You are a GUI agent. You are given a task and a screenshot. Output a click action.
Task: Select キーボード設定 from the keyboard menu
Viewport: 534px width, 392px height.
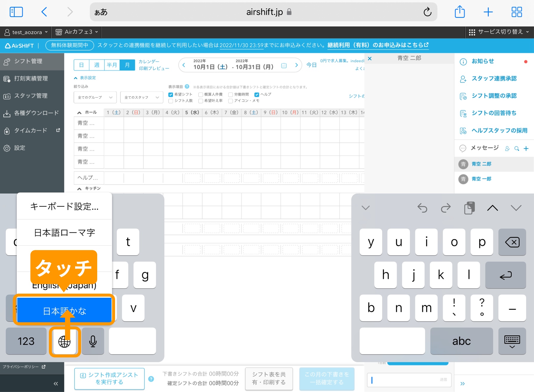64,206
